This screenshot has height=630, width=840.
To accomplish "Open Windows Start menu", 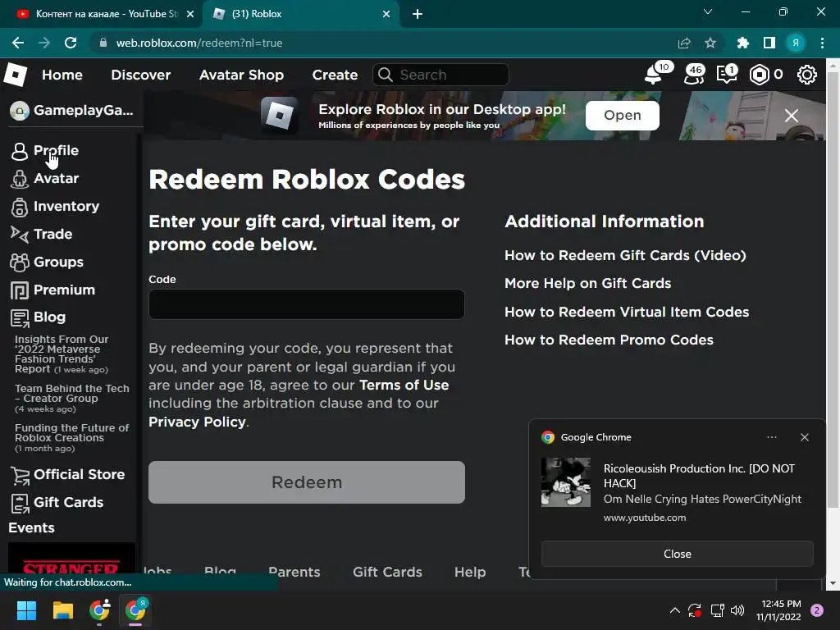I will [x=26, y=610].
